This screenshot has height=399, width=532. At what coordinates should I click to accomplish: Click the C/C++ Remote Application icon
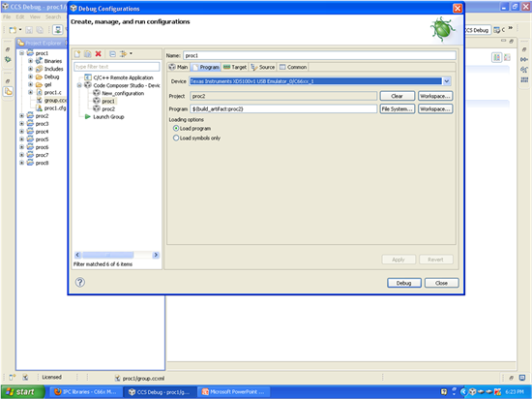click(88, 77)
